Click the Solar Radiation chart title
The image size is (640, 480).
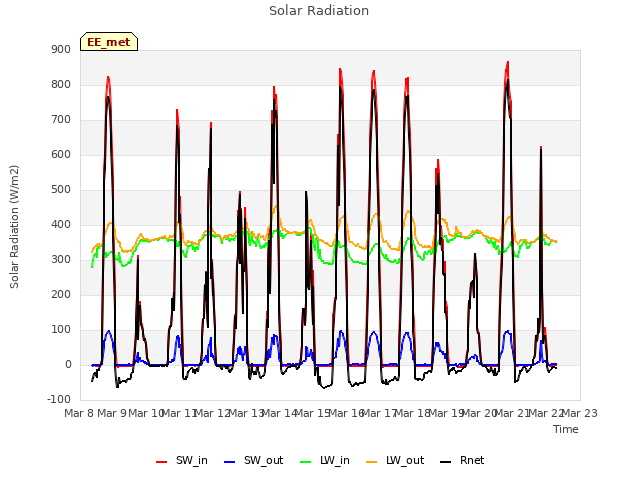(319, 11)
